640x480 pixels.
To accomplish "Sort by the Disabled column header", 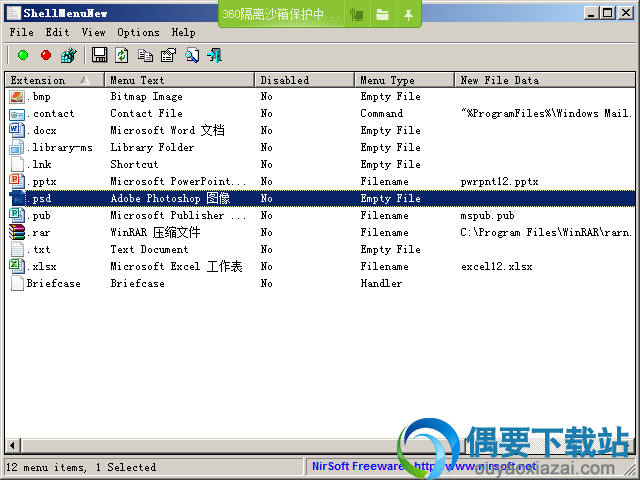I will coord(304,80).
